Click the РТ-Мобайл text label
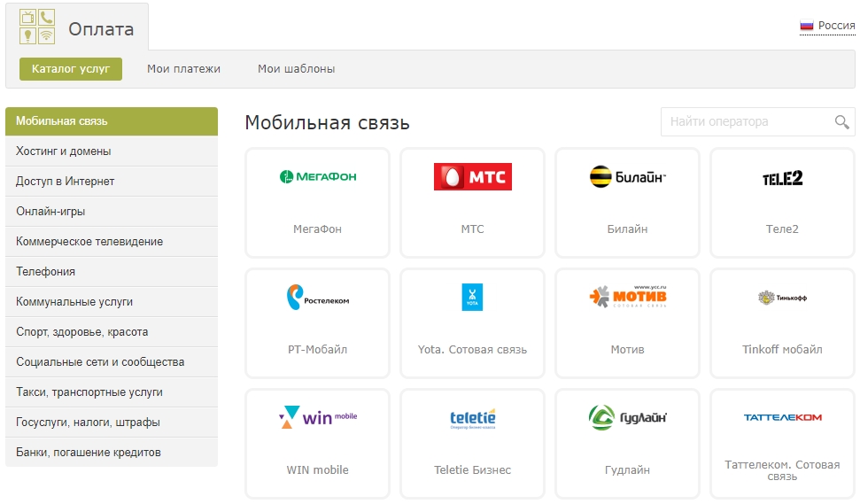The width and height of the screenshot is (860, 504). (318, 349)
